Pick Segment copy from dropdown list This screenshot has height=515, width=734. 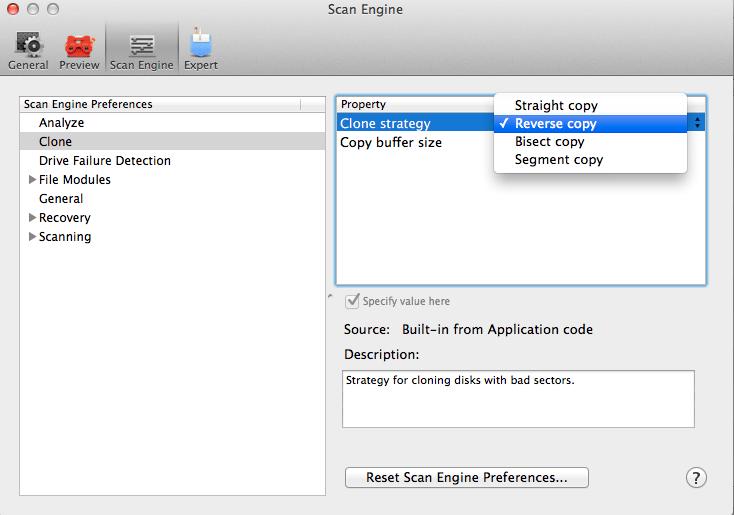(558, 159)
